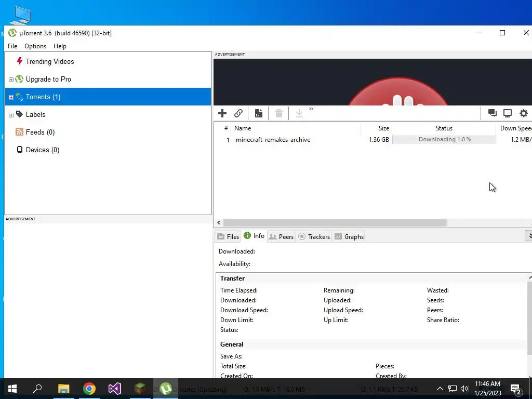Image resolution: width=532 pixels, height=399 pixels.
Task: Click the Add Torrent from URL link icon
Action: pyautogui.click(x=238, y=113)
